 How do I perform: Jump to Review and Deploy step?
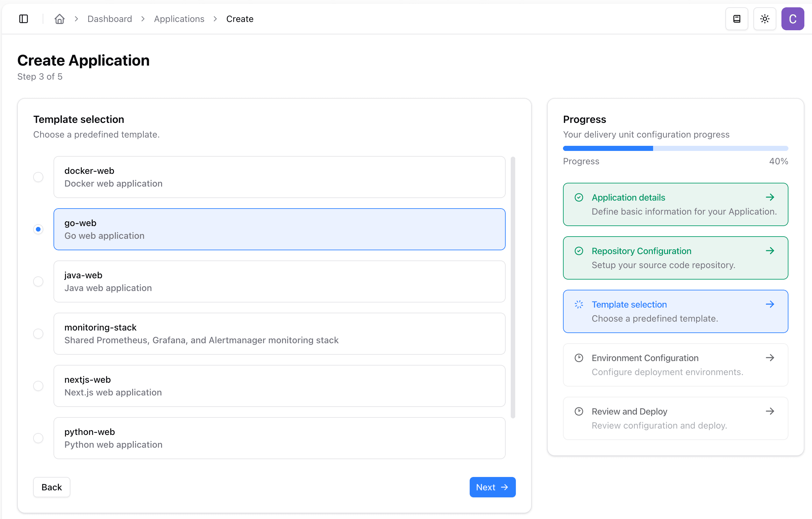[x=675, y=418]
